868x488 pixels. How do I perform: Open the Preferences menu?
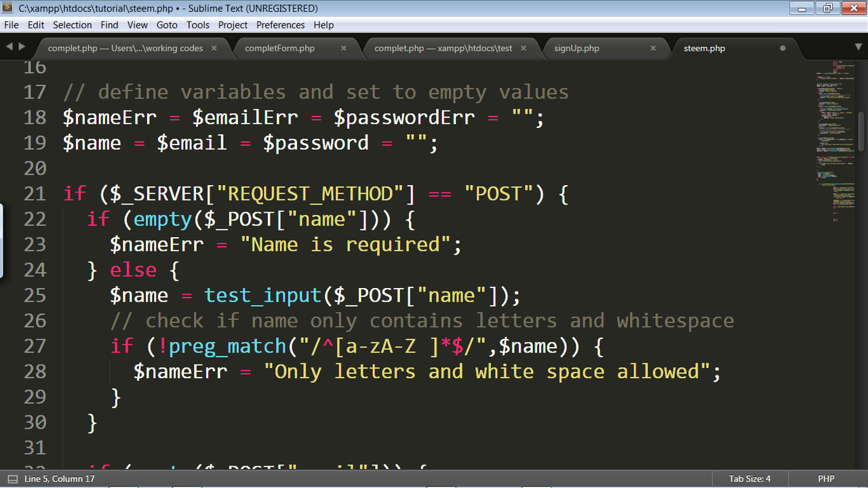[x=280, y=24]
